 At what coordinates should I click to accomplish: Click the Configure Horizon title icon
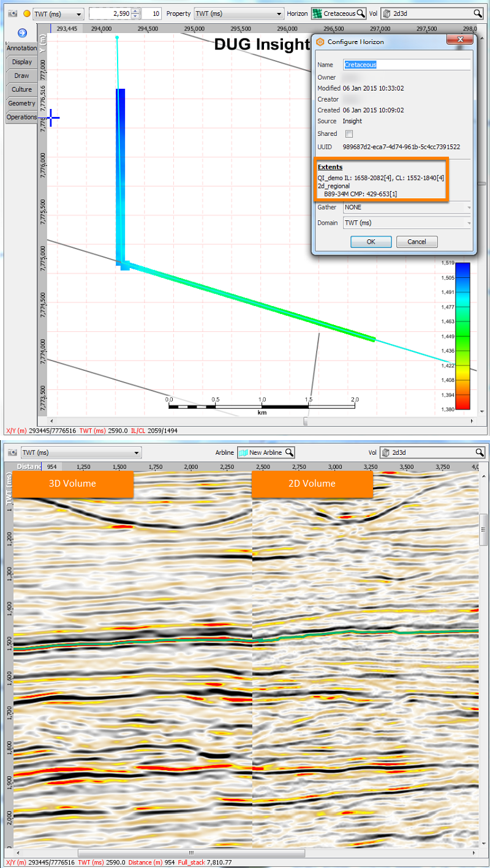[320, 42]
